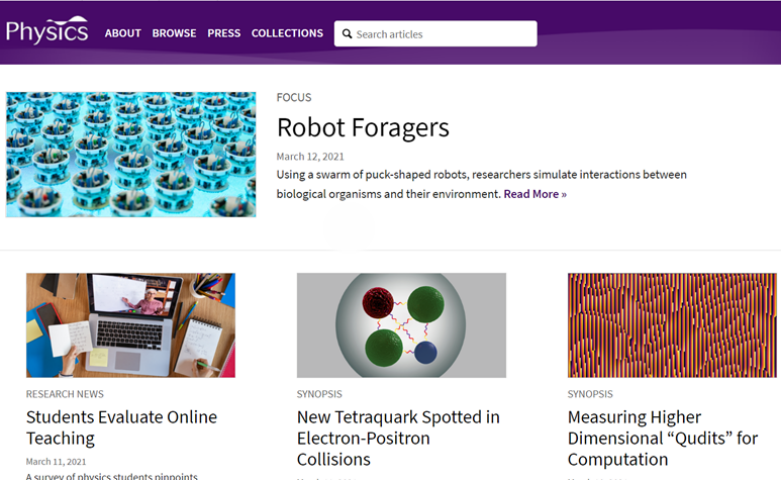Click Read More on Robot Foragers

click(534, 194)
